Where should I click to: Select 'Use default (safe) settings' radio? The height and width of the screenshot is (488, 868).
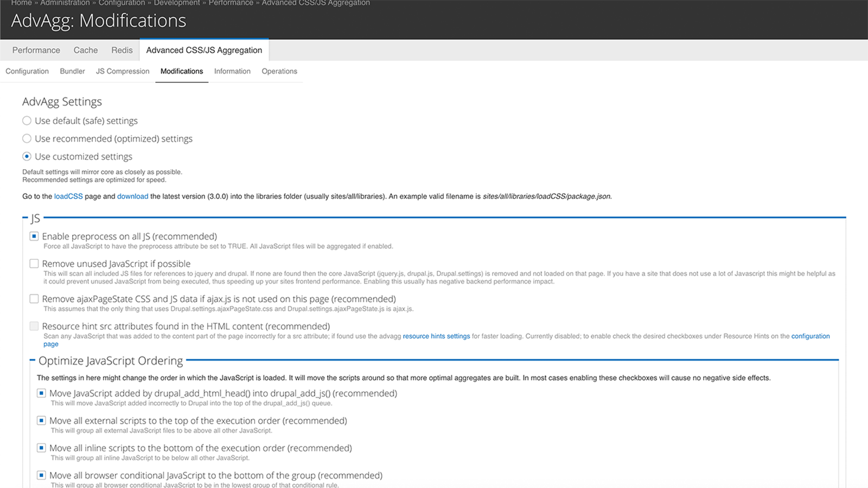[x=27, y=120]
